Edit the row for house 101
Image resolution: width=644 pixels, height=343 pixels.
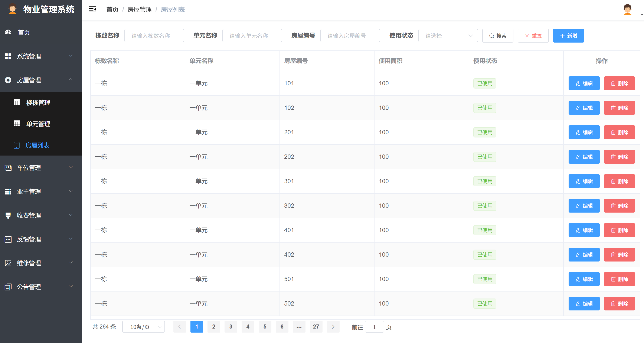click(584, 83)
